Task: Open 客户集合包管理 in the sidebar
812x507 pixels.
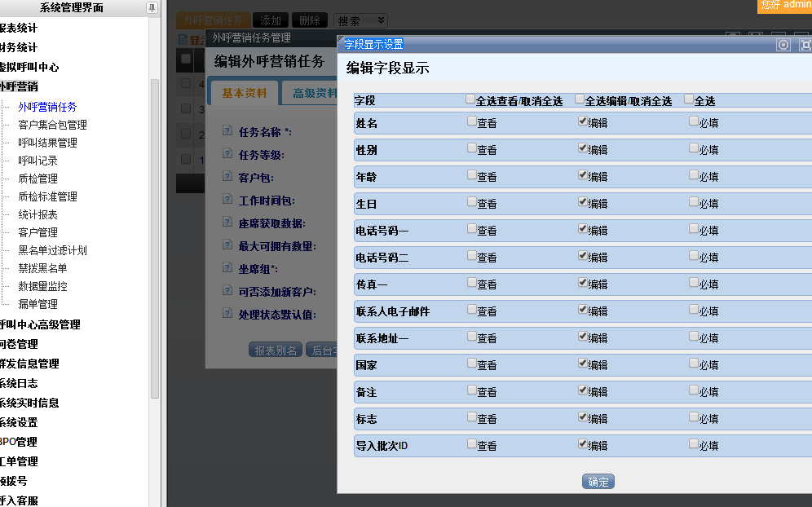Action: click(x=52, y=125)
